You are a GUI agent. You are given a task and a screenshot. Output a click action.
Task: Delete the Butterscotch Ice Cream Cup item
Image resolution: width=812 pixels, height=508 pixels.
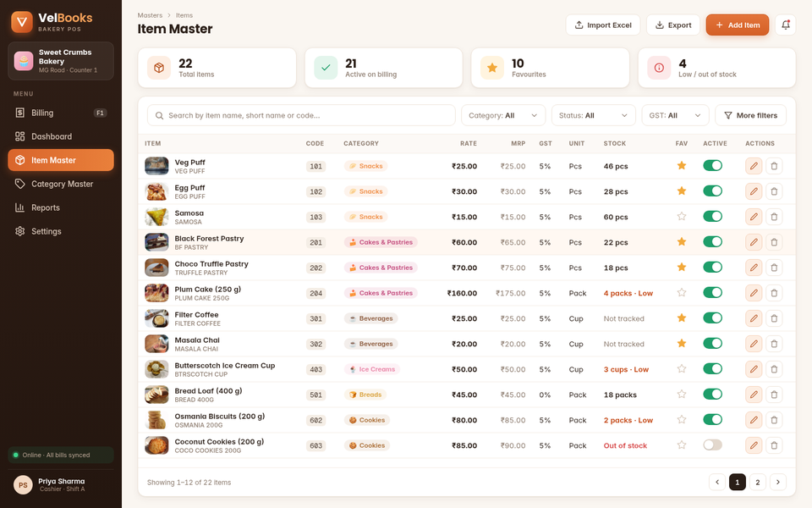[x=774, y=369]
